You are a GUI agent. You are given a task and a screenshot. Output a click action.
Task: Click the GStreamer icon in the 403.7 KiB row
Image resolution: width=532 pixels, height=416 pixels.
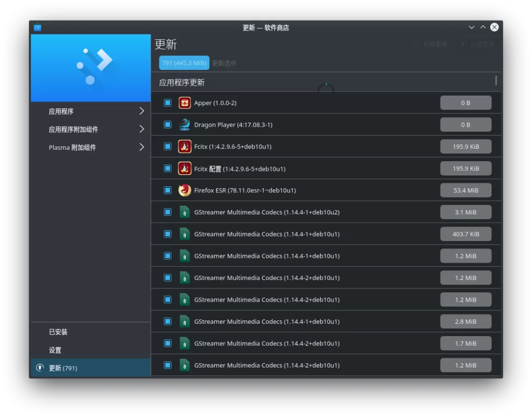point(185,234)
